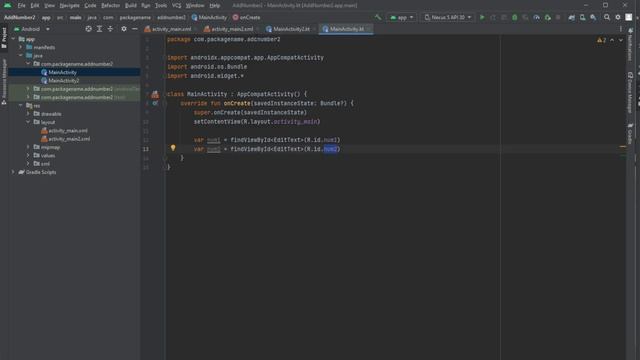Image resolution: width=640 pixels, height=360 pixels.
Task: Click the Make Project hammer icon
Action: [378, 17]
